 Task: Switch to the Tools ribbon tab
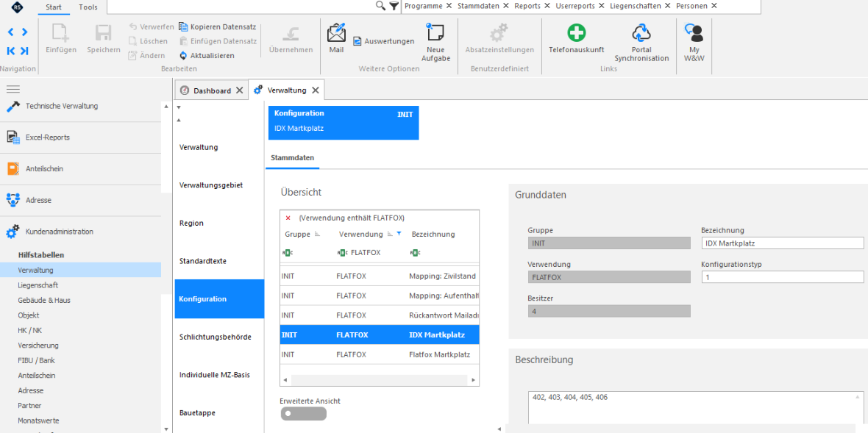click(x=88, y=7)
